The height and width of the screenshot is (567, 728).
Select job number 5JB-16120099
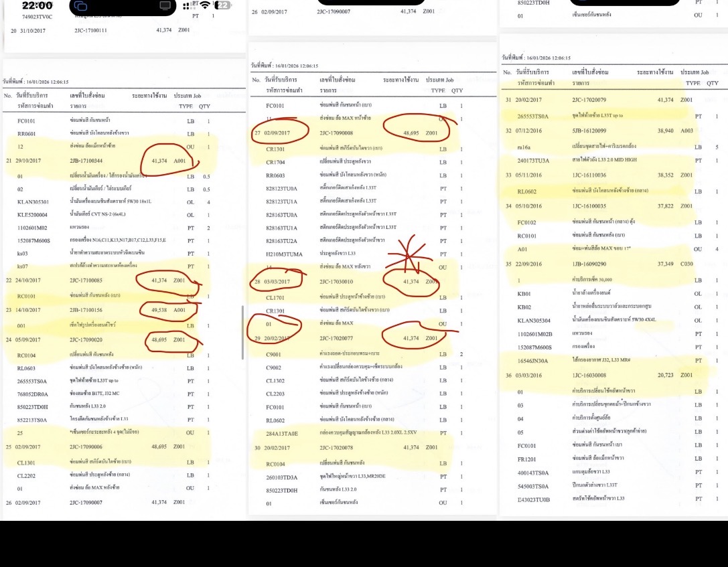click(x=589, y=131)
